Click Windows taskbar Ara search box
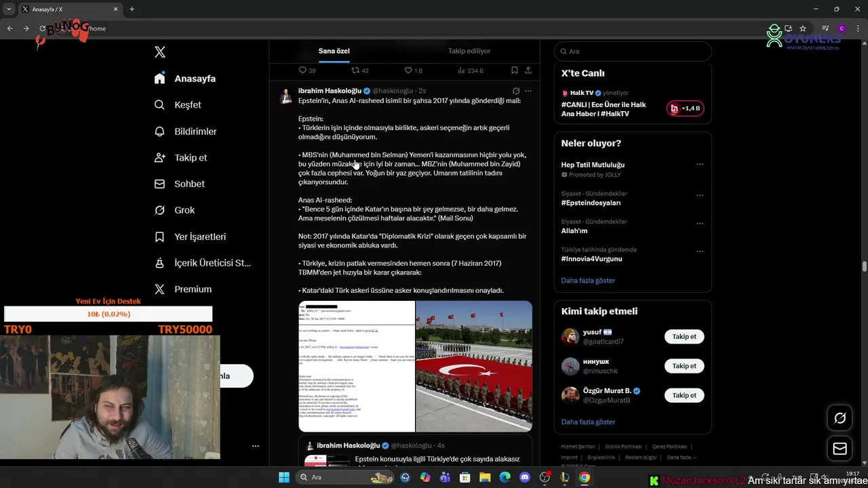The height and width of the screenshot is (488, 868). (x=347, y=478)
